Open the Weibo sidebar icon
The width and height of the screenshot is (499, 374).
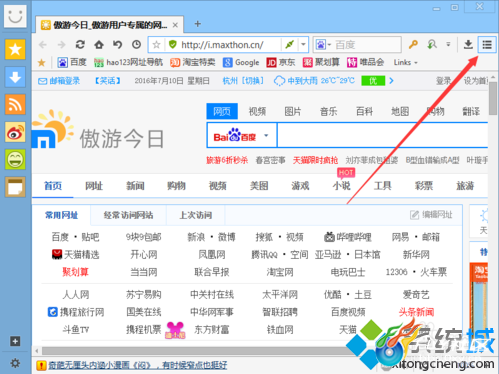click(x=15, y=132)
